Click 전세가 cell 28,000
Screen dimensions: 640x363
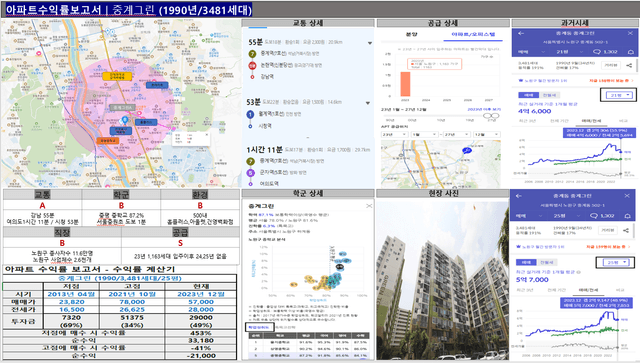[201, 310]
